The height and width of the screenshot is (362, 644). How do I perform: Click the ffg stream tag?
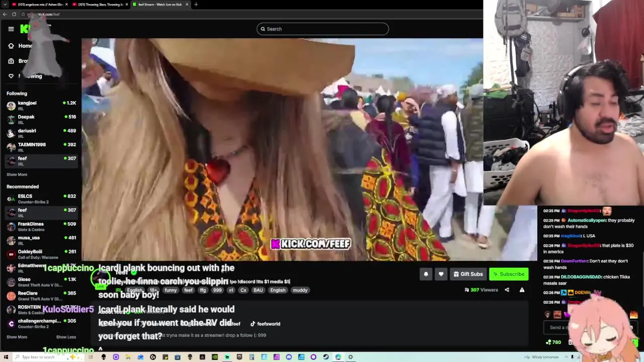click(x=203, y=290)
